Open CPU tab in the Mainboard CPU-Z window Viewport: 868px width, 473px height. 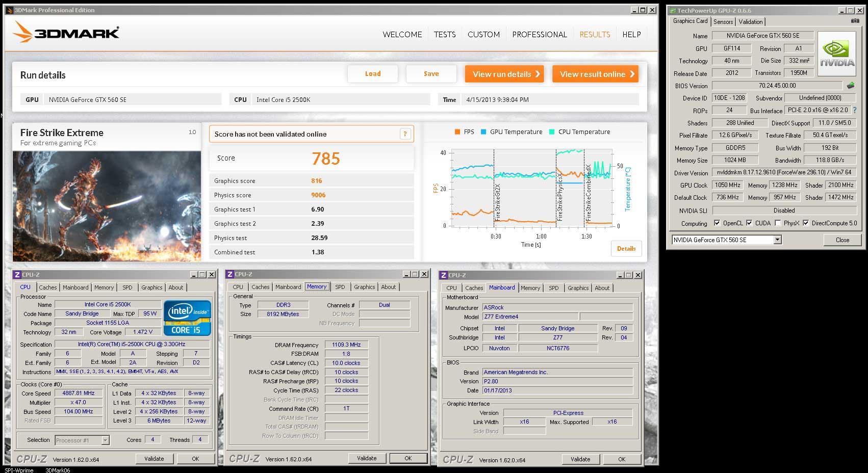pyautogui.click(x=451, y=288)
